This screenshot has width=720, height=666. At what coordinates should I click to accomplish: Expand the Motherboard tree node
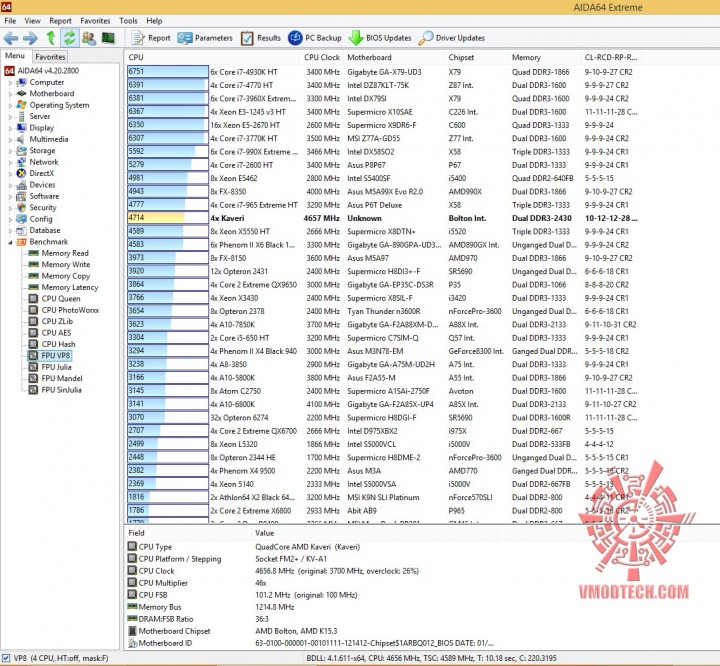point(10,94)
